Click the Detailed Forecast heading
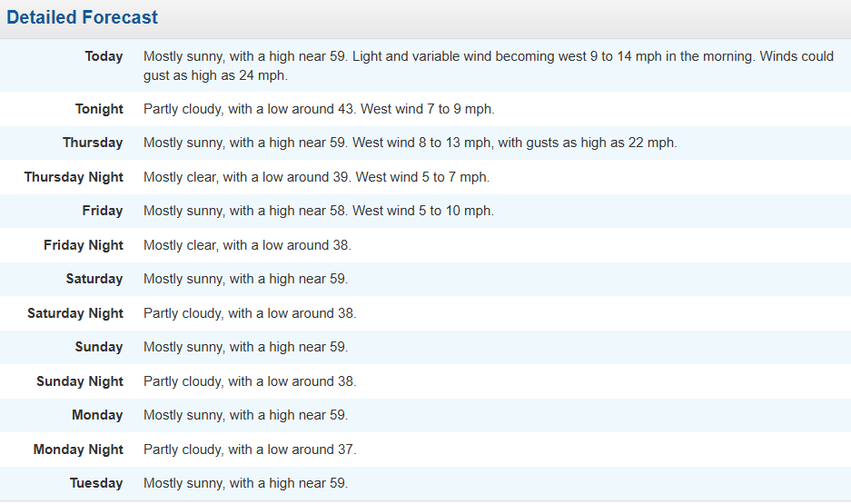The width and height of the screenshot is (851, 504). pyautogui.click(x=83, y=17)
